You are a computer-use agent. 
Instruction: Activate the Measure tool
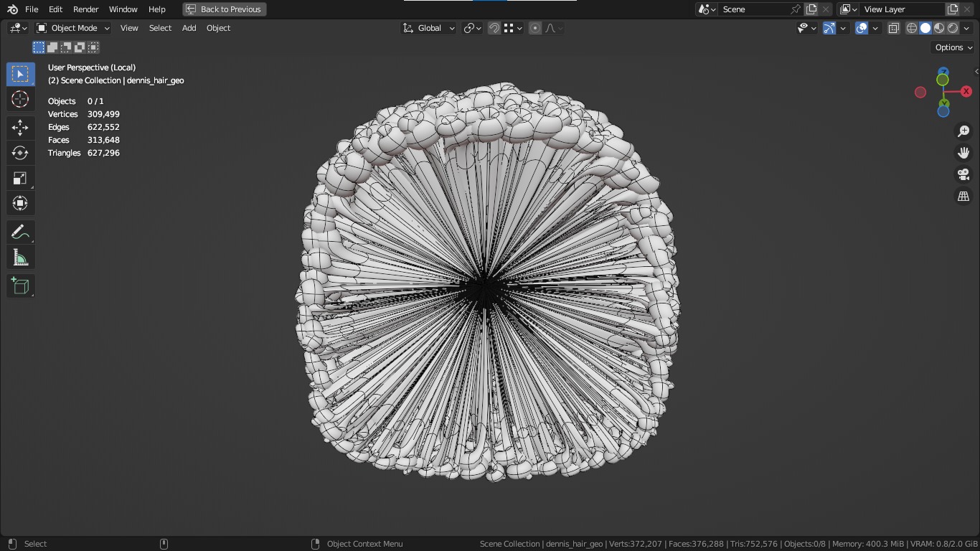pyautogui.click(x=20, y=258)
